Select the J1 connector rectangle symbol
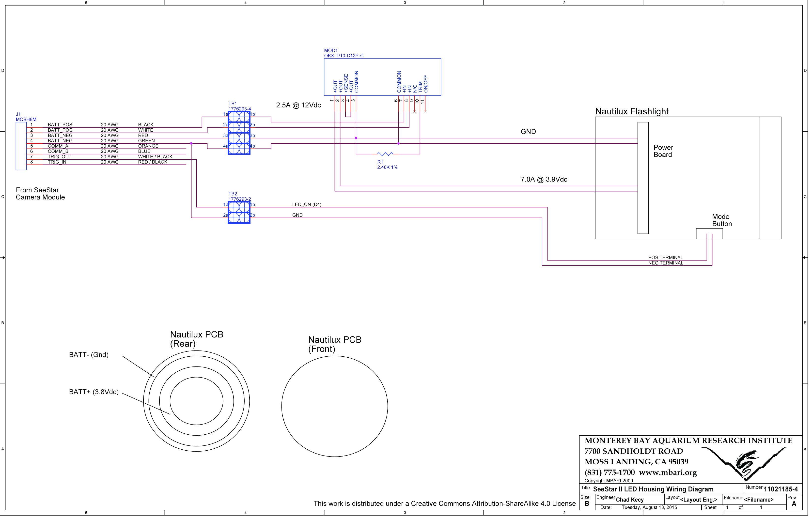 (21, 146)
